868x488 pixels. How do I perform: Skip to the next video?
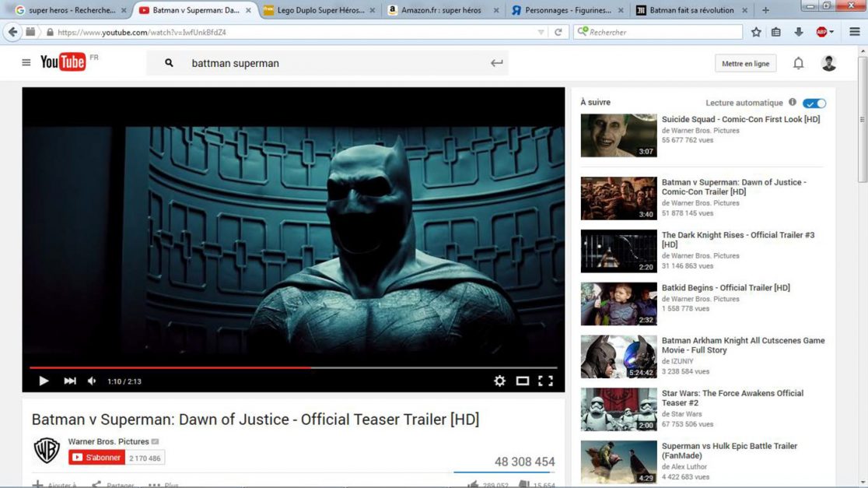click(x=70, y=381)
